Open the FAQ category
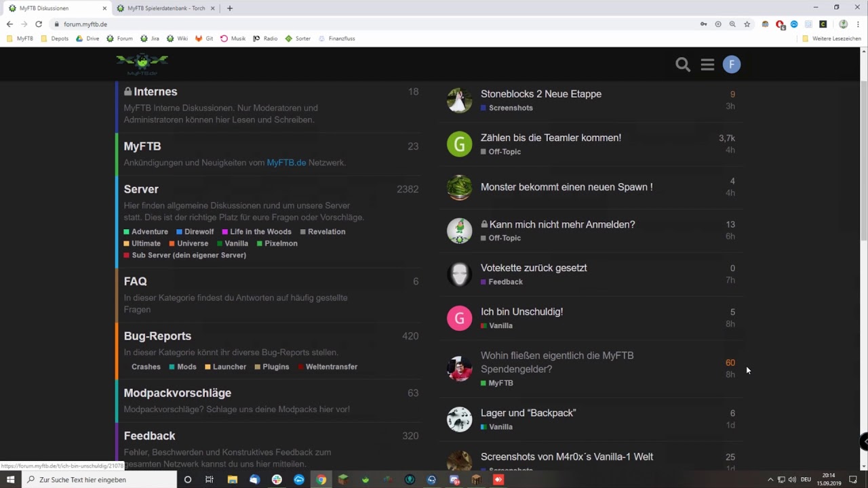868x488 pixels. (x=135, y=281)
